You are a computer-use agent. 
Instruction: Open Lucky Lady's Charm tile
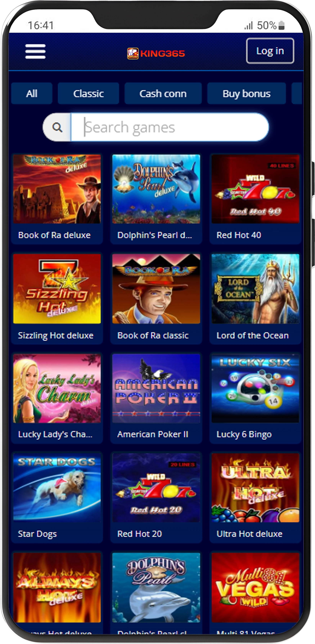tap(57, 398)
